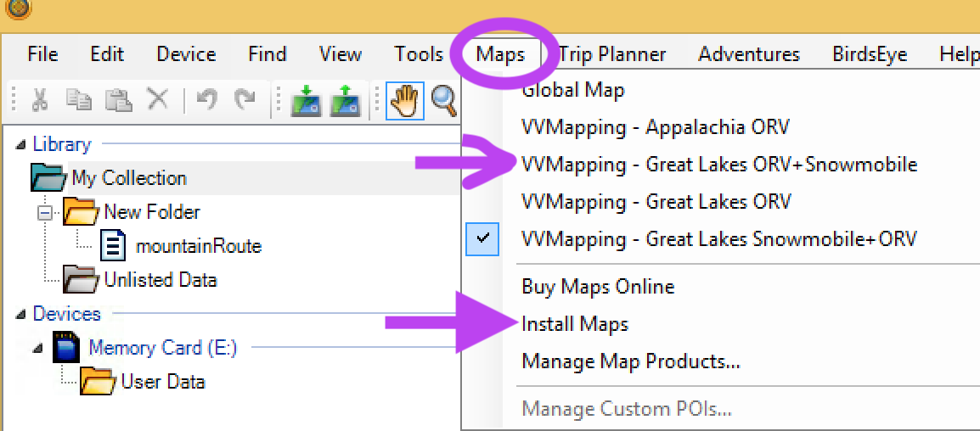Click the User Data folder icon
This screenshot has width=980, height=431.
[99, 382]
